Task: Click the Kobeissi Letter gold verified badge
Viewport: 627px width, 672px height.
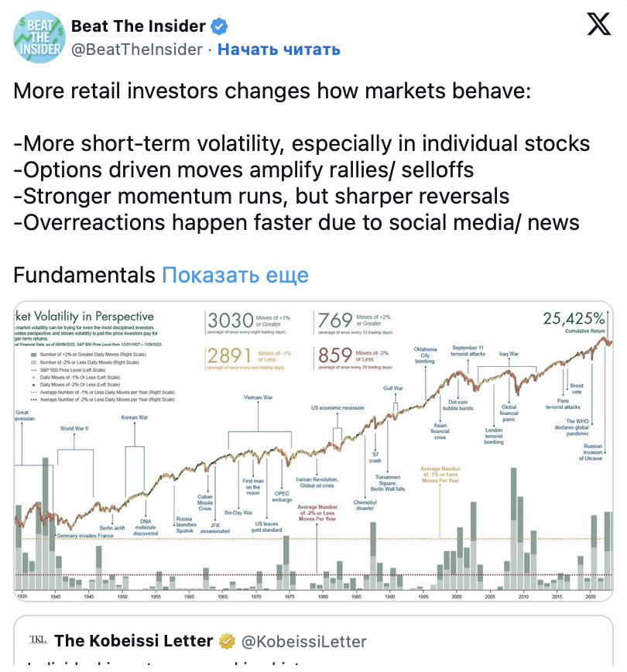Action: (x=227, y=642)
